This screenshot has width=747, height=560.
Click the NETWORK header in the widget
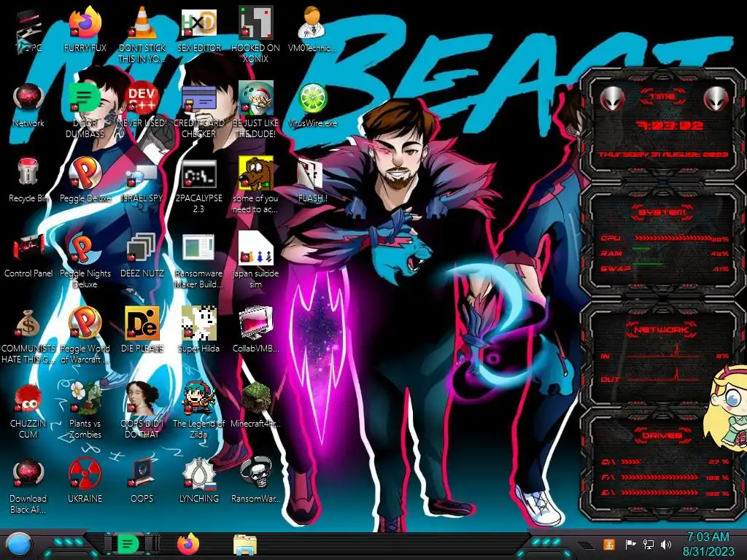tap(662, 329)
